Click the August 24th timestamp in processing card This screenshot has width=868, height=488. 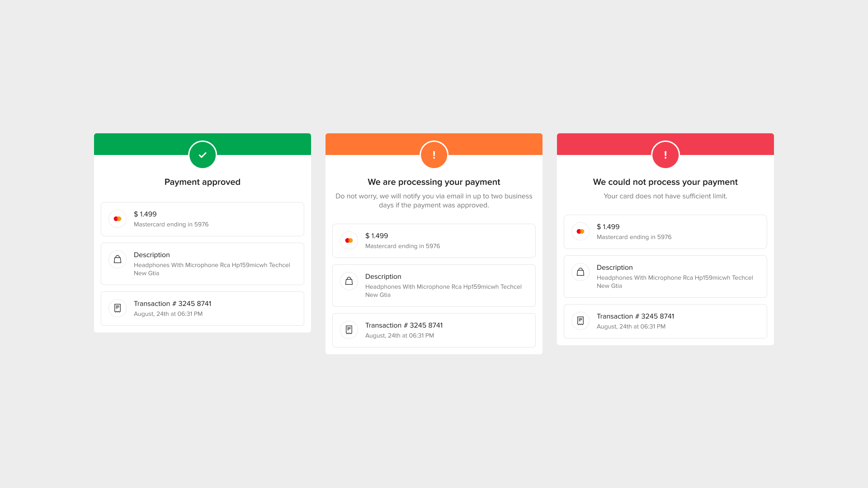400,335
